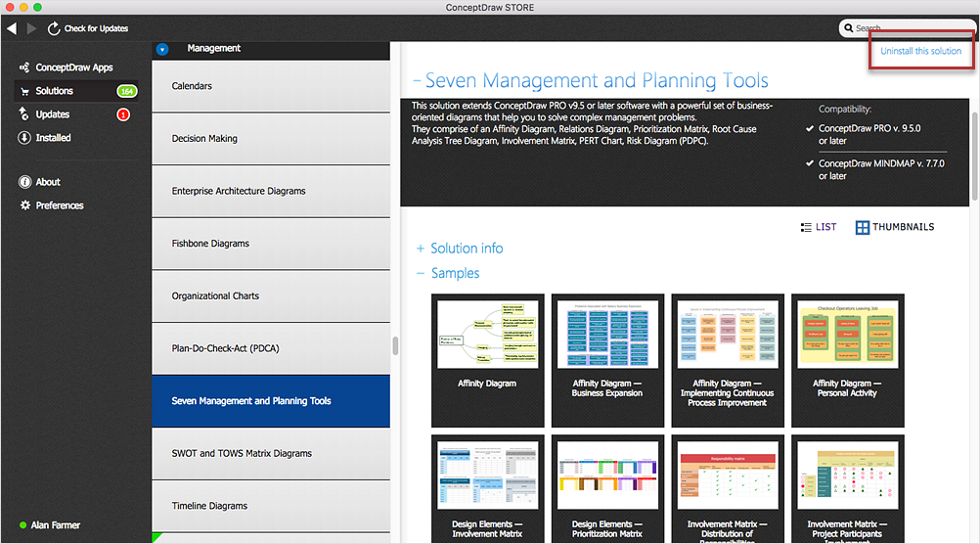Click the ConceptDraw Apps label
This screenshot has height=544, width=980.
pyautogui.click(x=73, y=68)
